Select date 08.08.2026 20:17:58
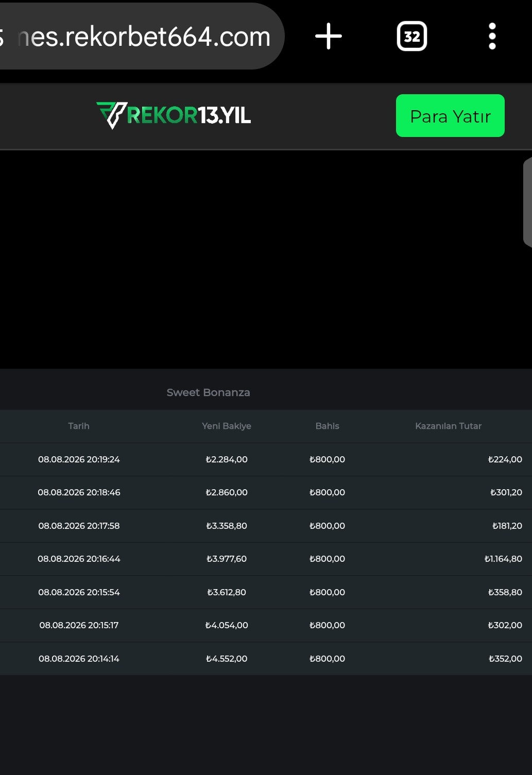This screenshot has height=775, width=532. pos(79,526)
